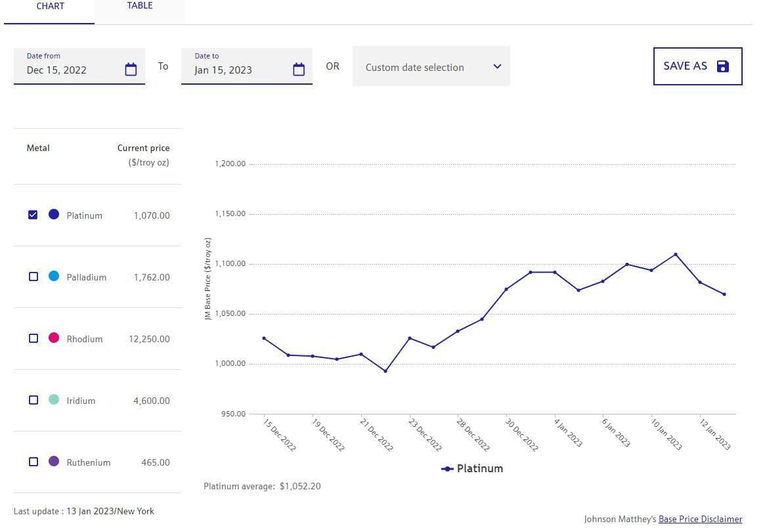This screenshot has width=765, height=532.
Task: Click the floppy disk save icon
Action: (x=723, y=66)
